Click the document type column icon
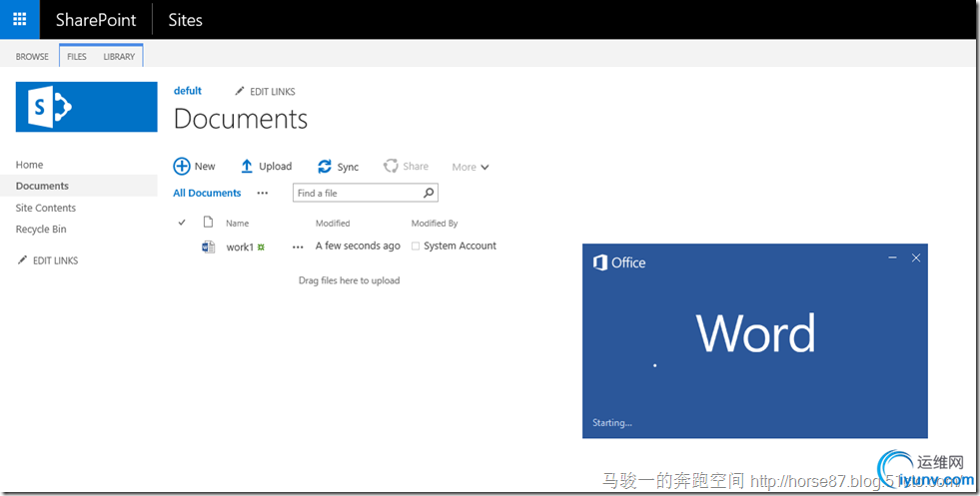This screenshot has height=496, width=980. point(208,223)
